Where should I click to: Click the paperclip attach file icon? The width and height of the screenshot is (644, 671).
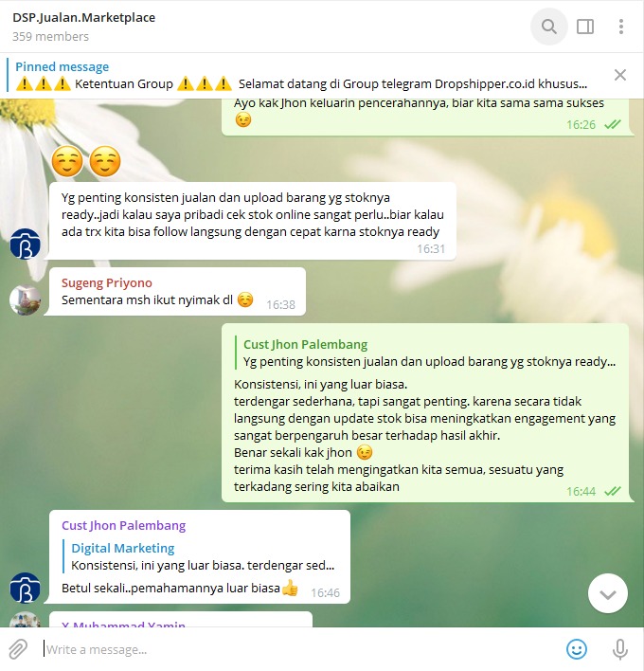[x=18, y=649]
